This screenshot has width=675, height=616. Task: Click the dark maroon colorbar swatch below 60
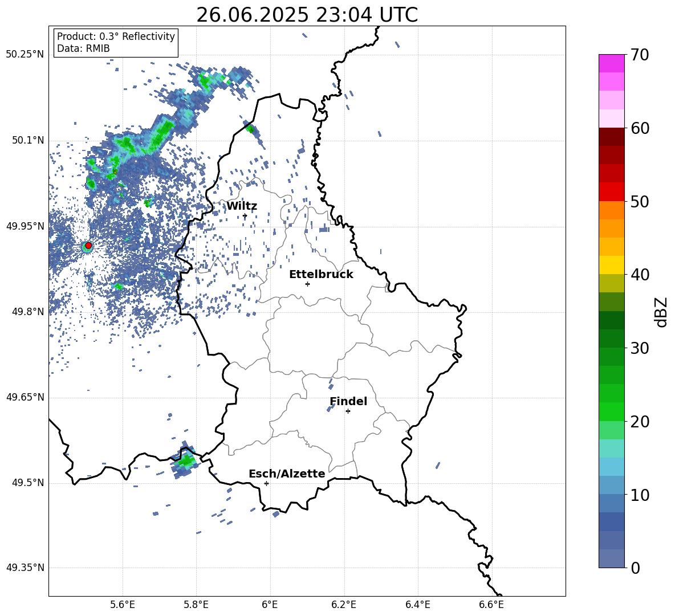[611, 137]
